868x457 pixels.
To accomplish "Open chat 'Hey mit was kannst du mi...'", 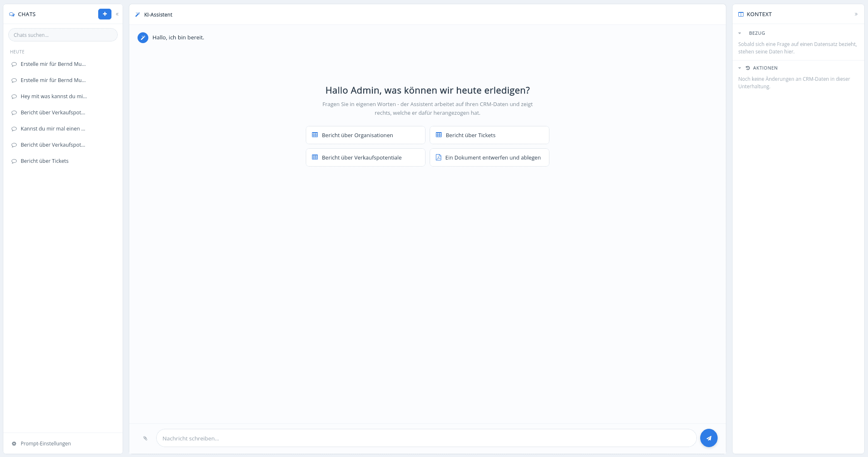I will pyautogui.click(x=63, y=96).
